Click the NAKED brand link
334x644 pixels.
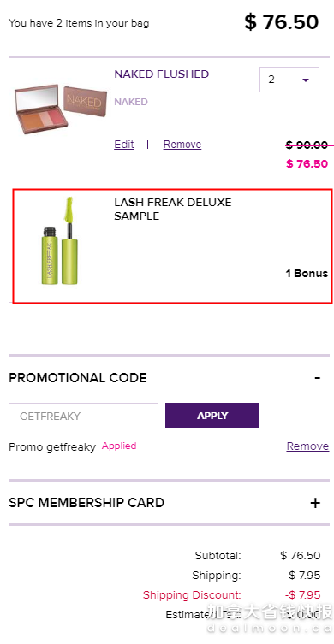(x=131, y=102)
